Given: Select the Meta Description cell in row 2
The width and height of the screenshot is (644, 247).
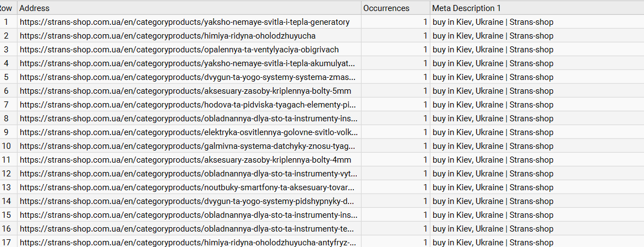Looking at the screenshot, I should point(537,36).
